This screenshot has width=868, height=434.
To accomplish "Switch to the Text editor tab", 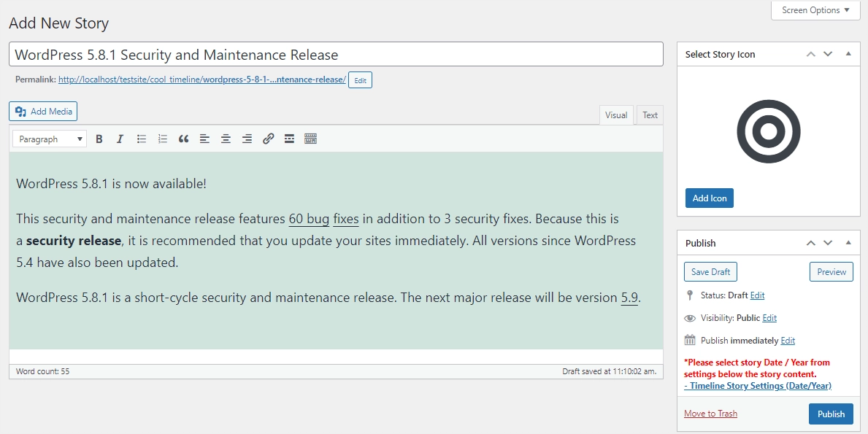I will 650,115.
